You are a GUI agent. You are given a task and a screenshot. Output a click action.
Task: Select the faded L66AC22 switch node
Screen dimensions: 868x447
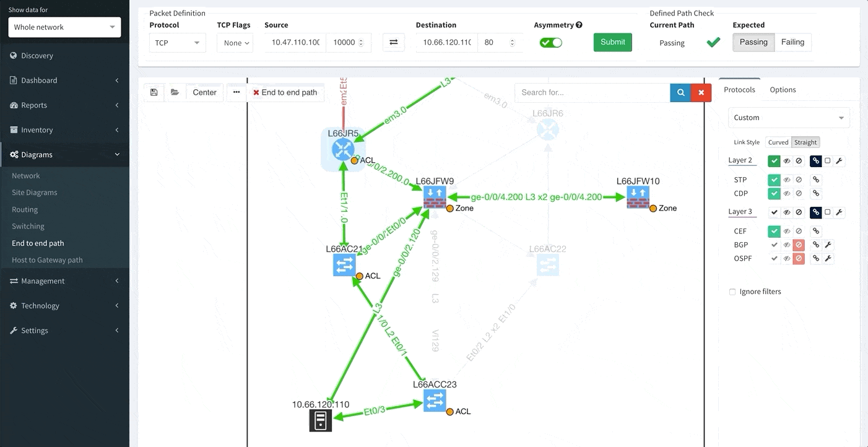(x=547, y=265)
